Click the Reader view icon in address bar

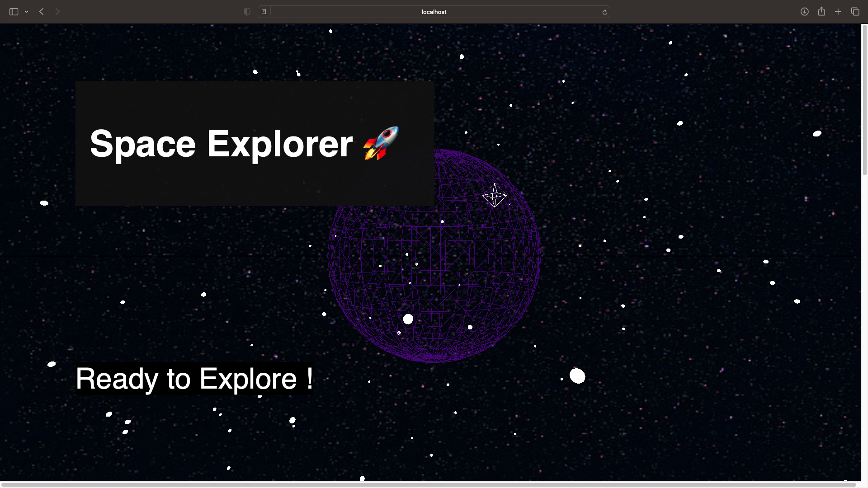pyautogui.click(x=264, y=12)
